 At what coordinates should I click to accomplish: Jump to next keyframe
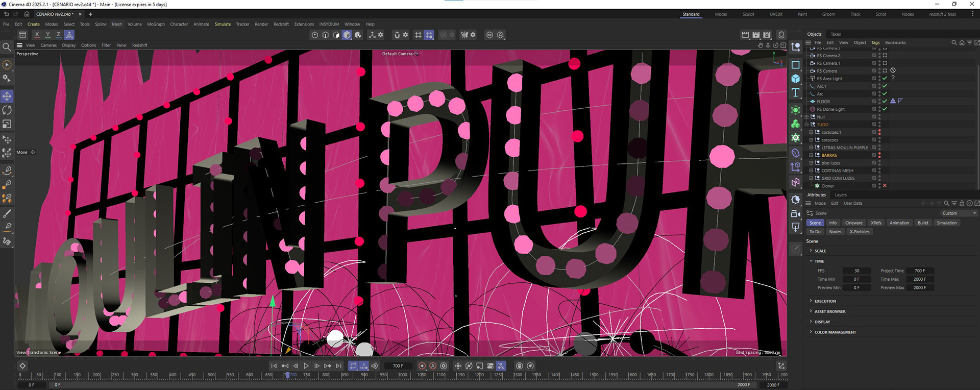click(x=328, y=366)
